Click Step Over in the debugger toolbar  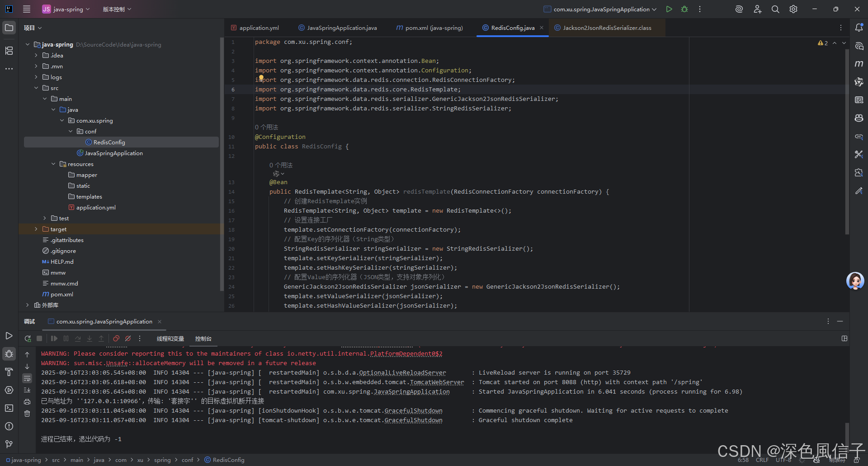(x=78, y=338)
